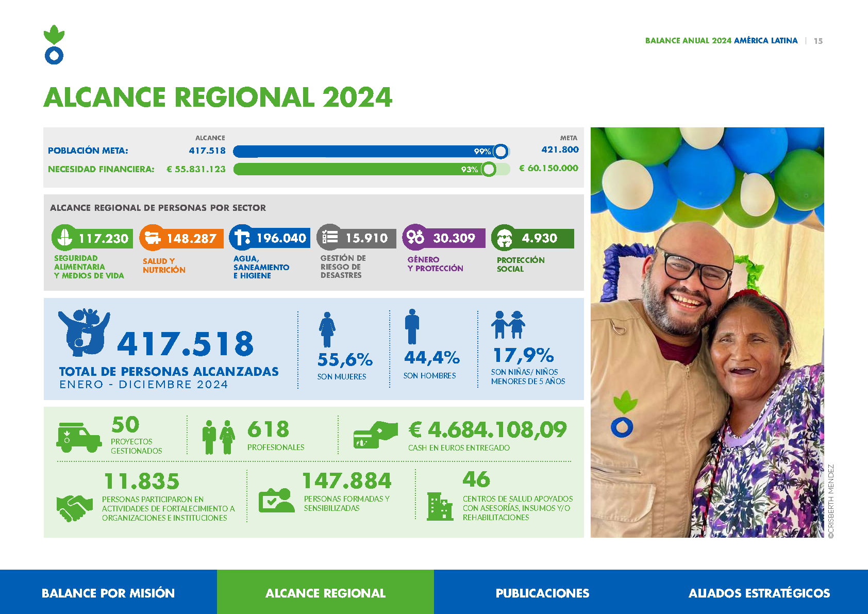Click the Salud y Nutrición plate icon
The image size is (868, 614).
(152, 238)
